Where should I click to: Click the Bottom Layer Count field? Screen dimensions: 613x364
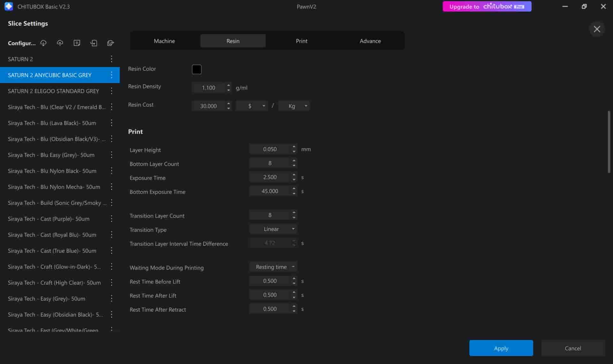[x=270, y=163]
